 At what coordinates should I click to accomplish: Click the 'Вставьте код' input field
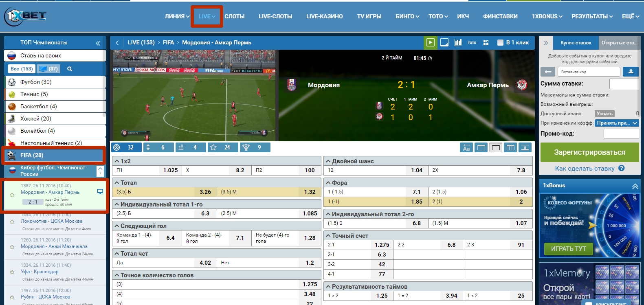589,72
